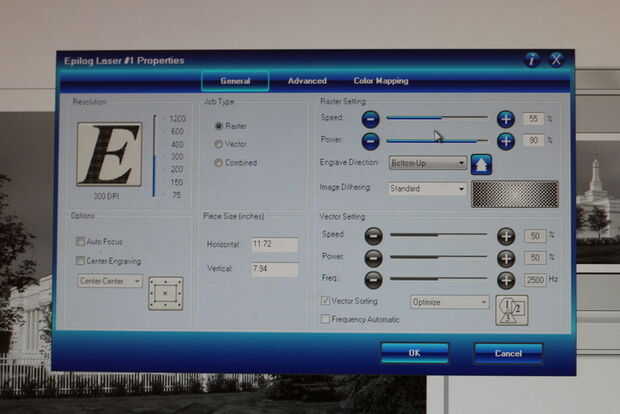Decrease vector speed with the minus button
620x414 pixels.
(373, 236)
